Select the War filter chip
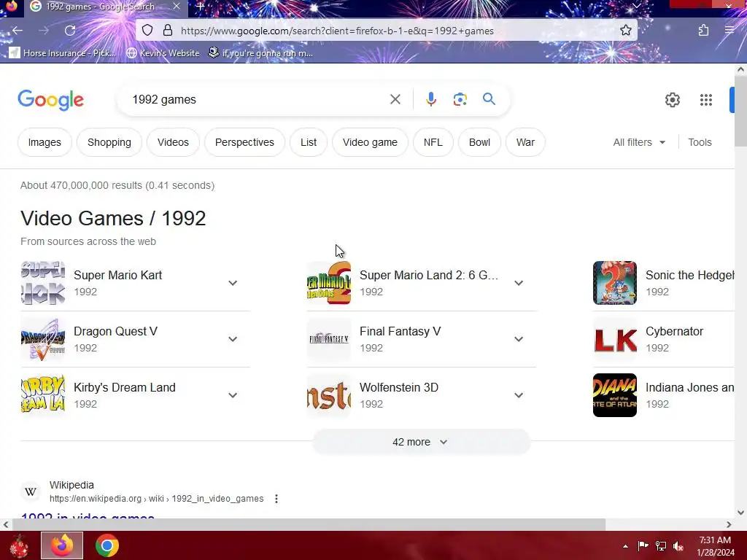 click(x=525, y=142)
